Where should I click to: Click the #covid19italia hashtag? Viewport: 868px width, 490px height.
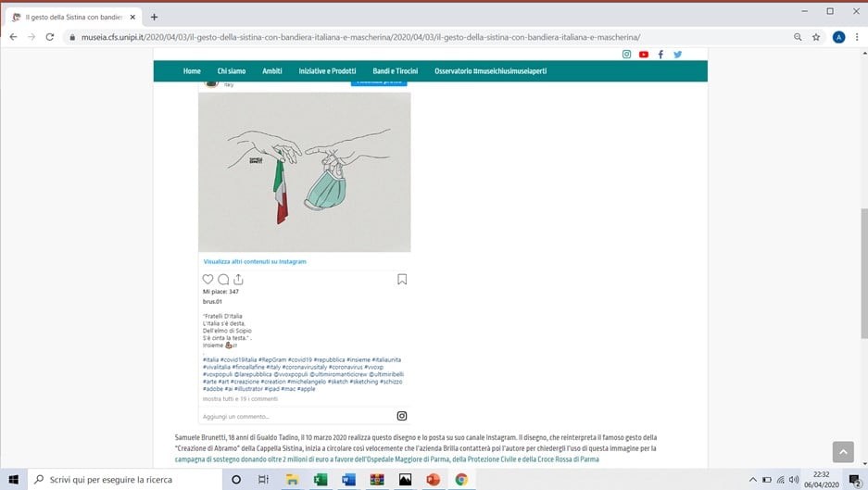pos(239,360)
